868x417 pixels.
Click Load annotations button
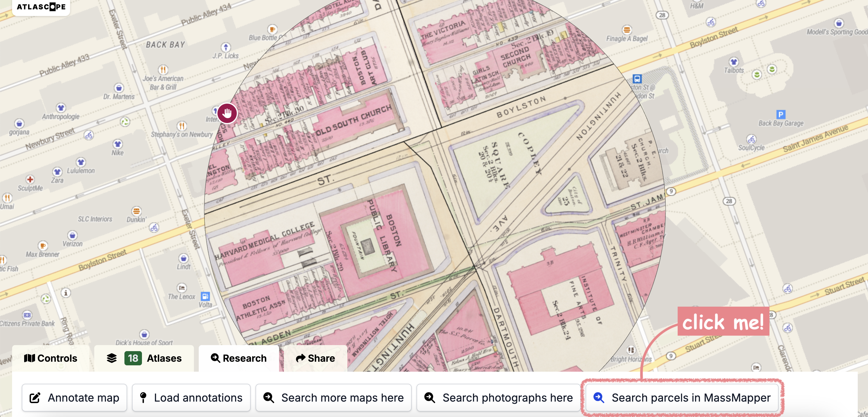[x=191, y=398]
